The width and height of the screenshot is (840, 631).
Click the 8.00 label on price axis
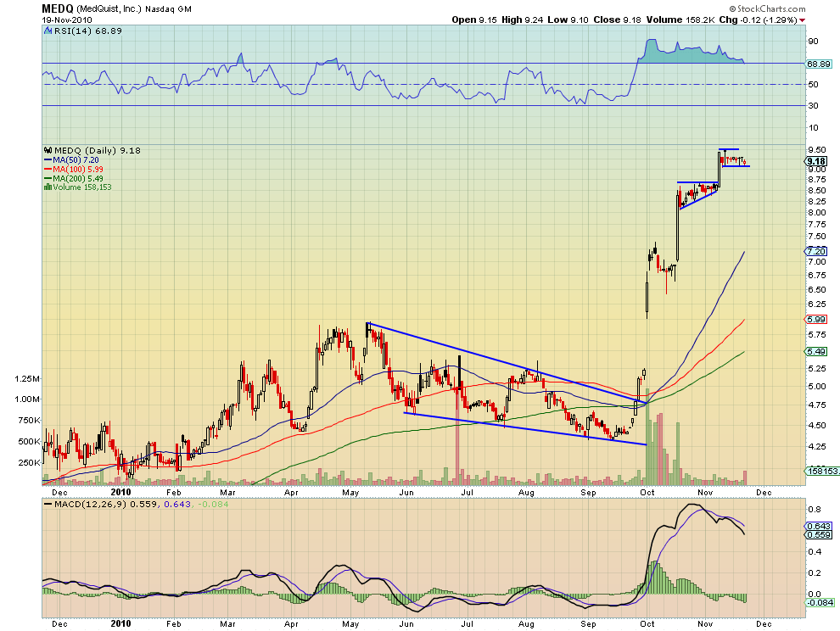pyautogui.click(x=817, y=213)
